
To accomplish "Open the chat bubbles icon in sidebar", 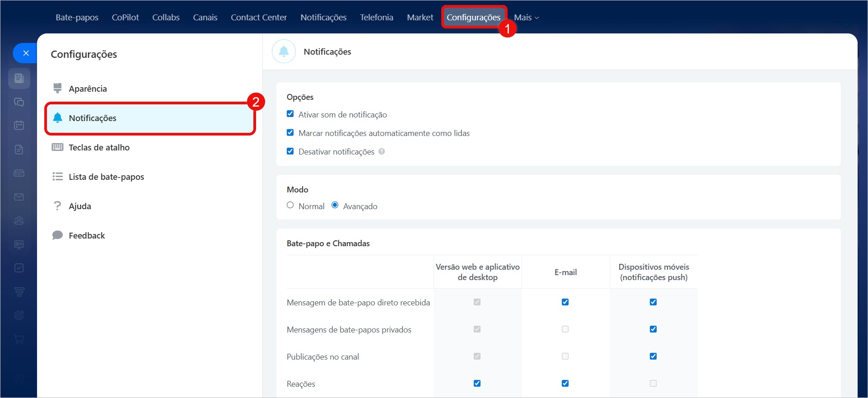I will [19, 102].
